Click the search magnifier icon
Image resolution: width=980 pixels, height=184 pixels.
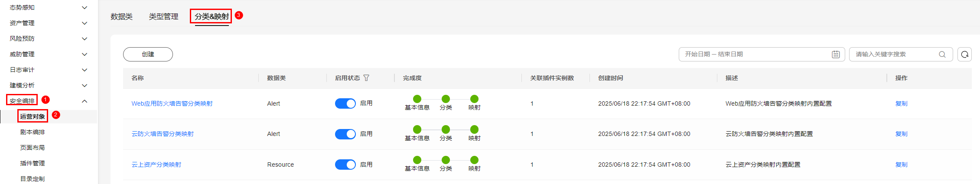tap(942, 54)
